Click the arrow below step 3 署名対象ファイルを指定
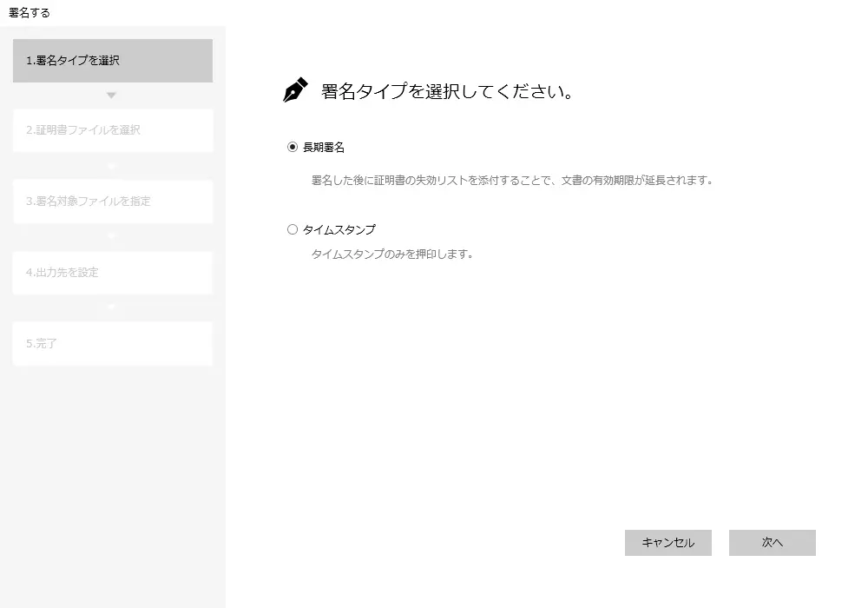This screenshot has height=608, width=868. point(111,235)
